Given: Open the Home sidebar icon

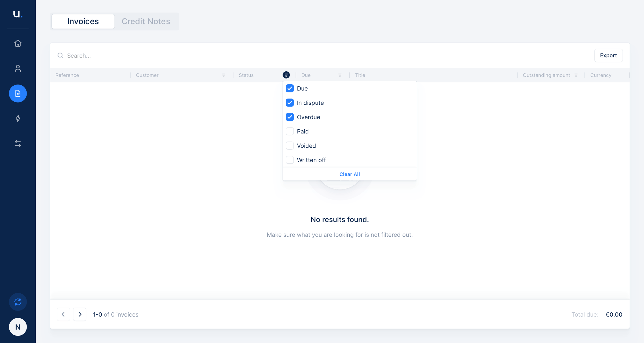Looking at the screenshot, I should [18, 43].
